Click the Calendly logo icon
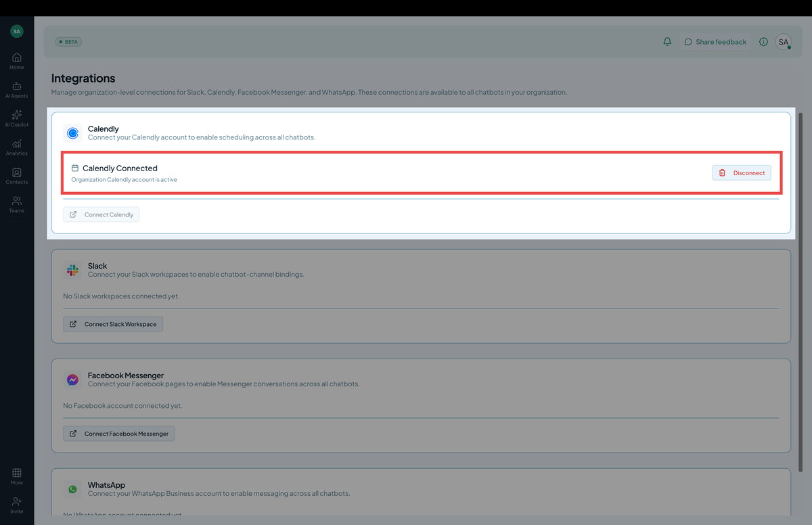The height and width of the screenshot is (525, 812). point(72,133)
